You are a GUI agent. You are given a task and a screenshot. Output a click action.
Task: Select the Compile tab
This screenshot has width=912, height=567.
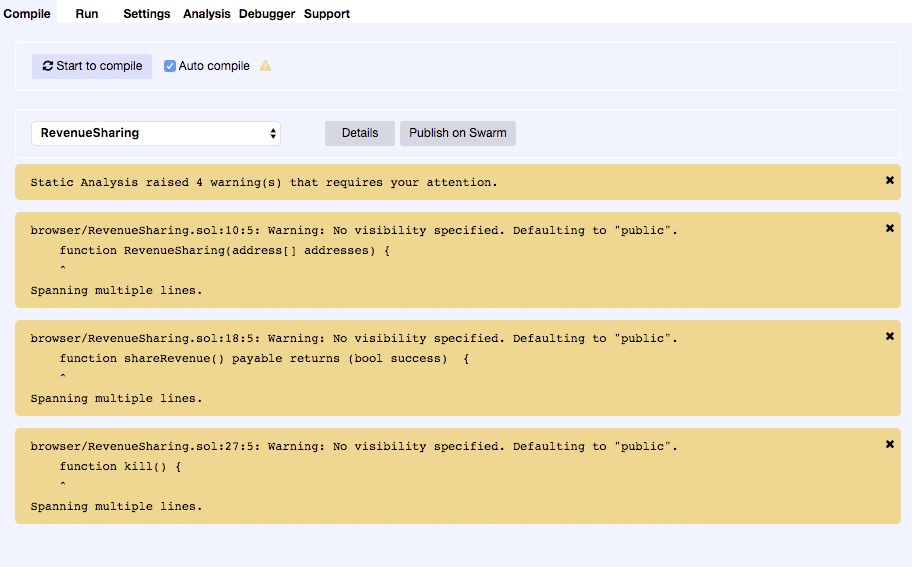pos(27,14)
